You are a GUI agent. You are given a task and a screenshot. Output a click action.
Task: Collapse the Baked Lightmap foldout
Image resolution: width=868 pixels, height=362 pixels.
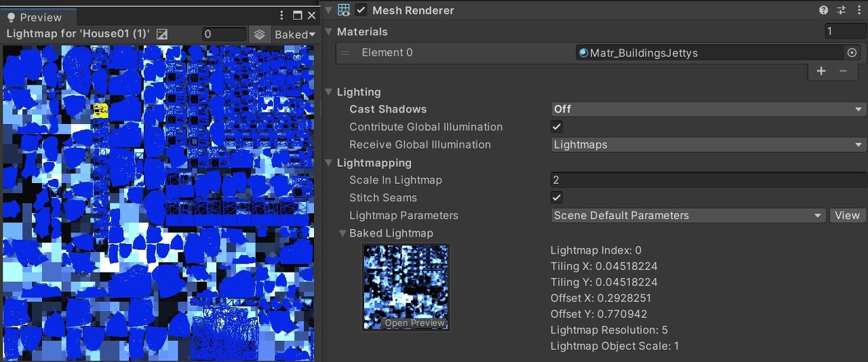[x=342, y=233]
